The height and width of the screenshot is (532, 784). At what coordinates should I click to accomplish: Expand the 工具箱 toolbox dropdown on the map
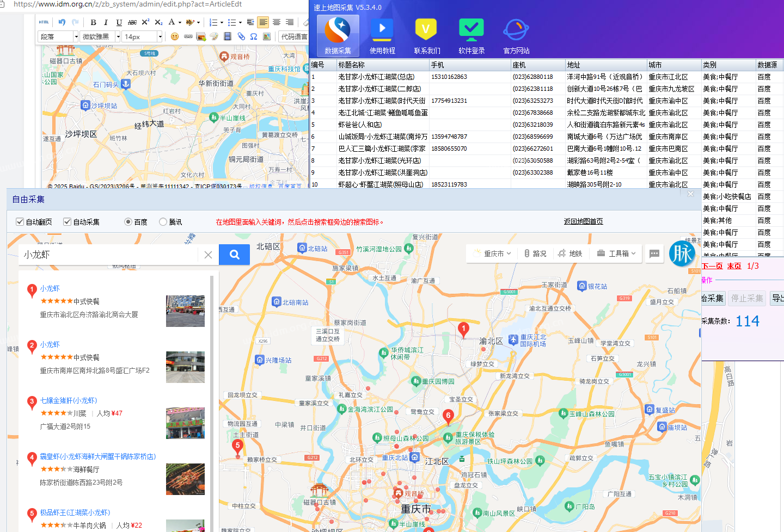tap(616, 253)
